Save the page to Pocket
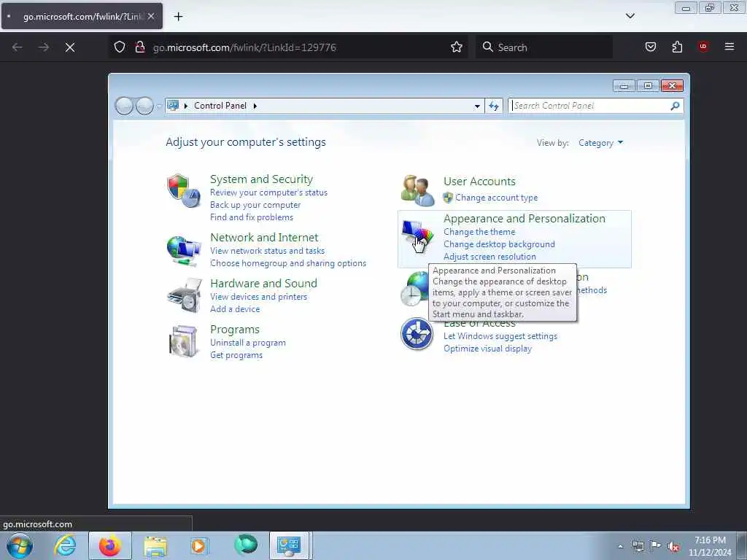 pos(650,47)
